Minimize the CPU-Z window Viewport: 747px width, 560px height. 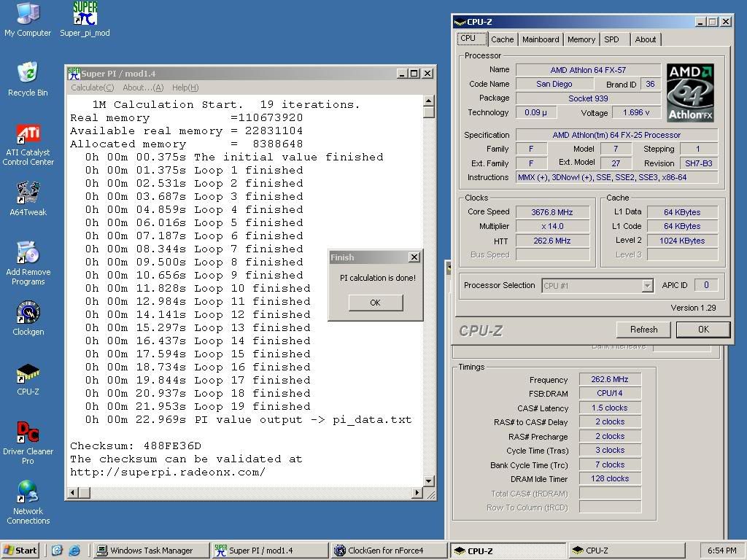[x=700, y=22]
